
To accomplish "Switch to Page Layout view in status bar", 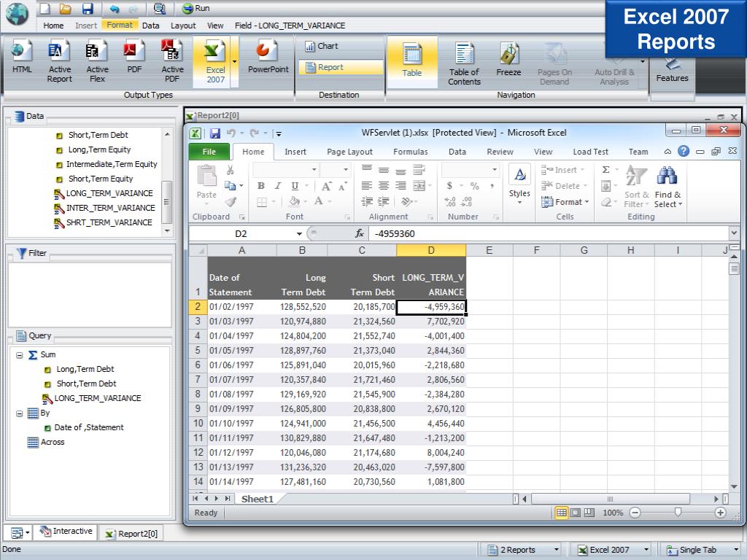I will [x=575, y=513].
